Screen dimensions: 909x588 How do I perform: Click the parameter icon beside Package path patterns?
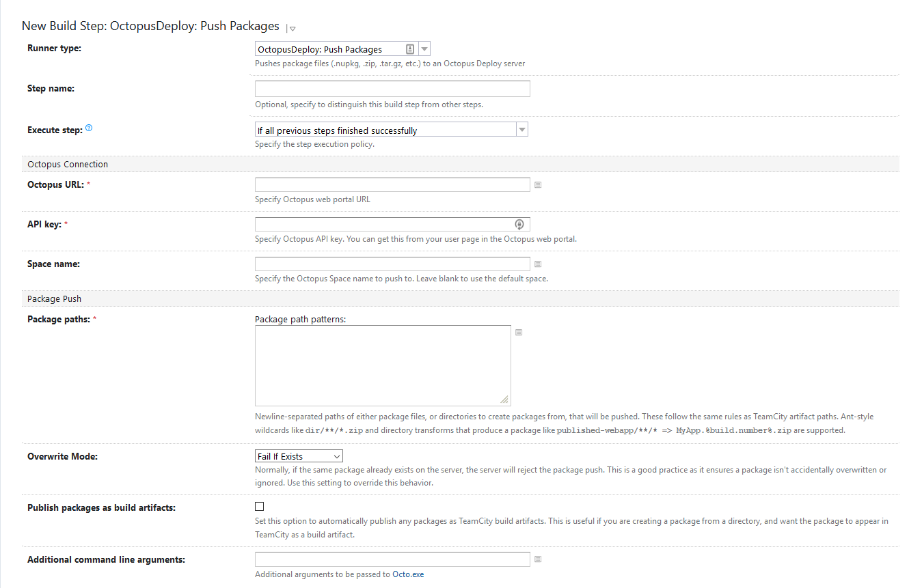click(x=519, y=333)
